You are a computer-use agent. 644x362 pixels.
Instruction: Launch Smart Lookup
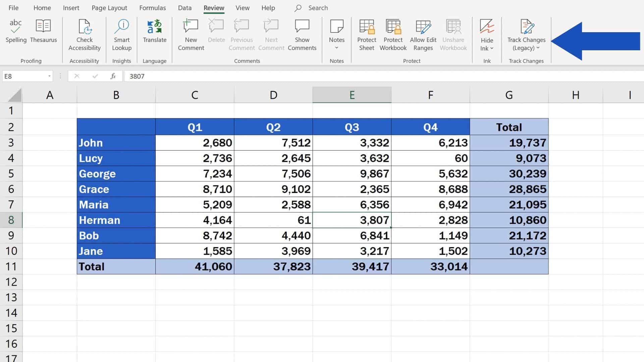coord(121,34)
